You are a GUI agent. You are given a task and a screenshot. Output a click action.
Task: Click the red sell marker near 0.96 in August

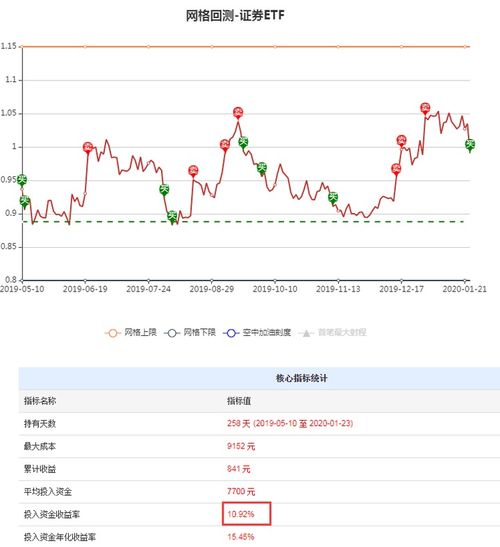click(193, 171)
